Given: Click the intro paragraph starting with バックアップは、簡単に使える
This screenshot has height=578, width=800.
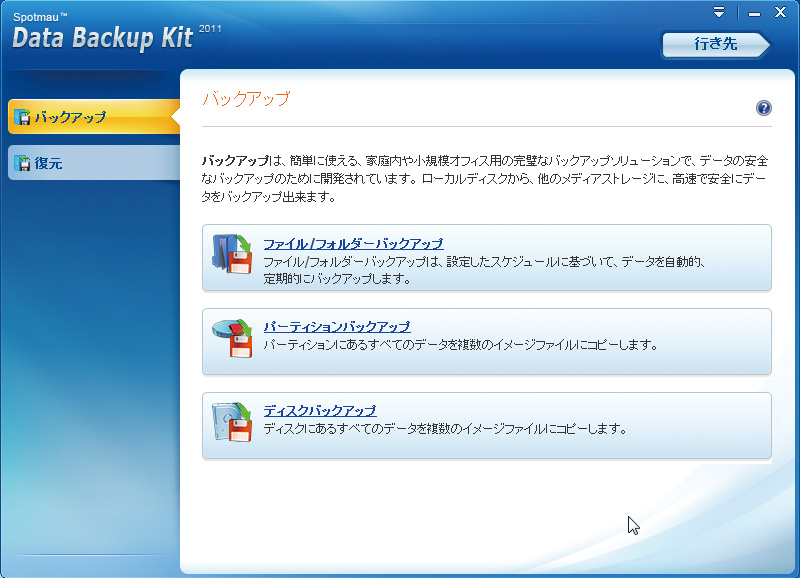Looking at the screenshot, I should 485,179.
